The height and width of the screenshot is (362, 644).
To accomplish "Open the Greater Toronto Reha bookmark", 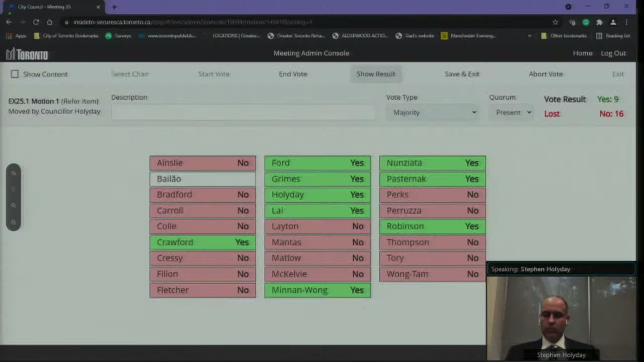I will (296, 36).
